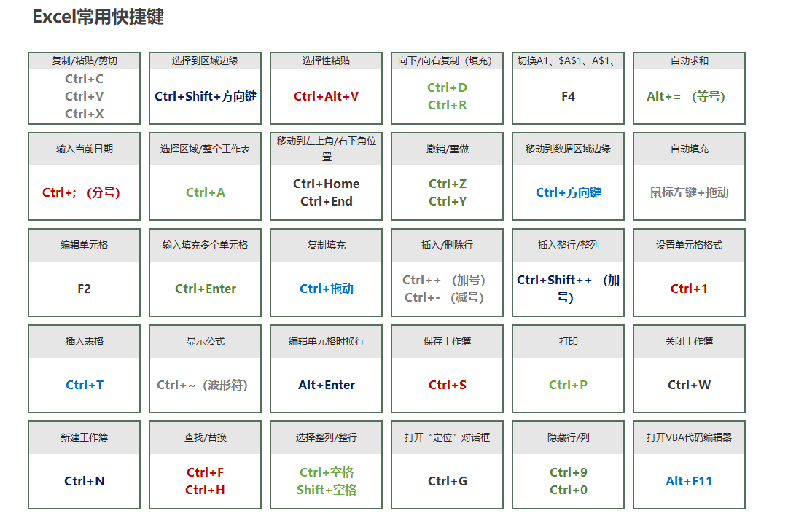Click the '插入表格' header
The width and height of the screenshot is (788, 532).
click(x=84, y=342)
